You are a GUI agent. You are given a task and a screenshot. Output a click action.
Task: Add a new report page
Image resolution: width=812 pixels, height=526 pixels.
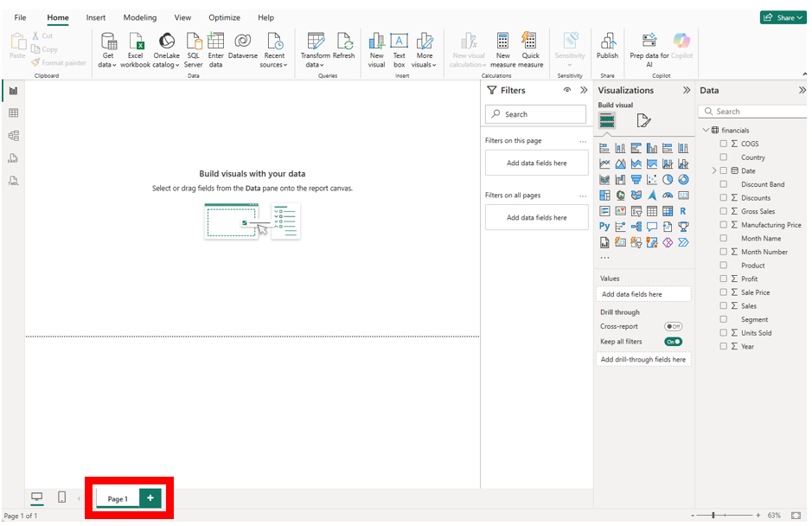click(x=150, y=498)
